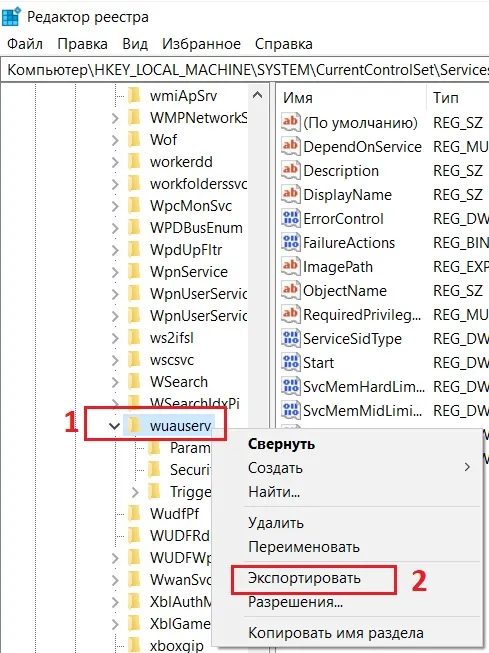The width and height of the screenshot is (489, 653).
Task: Choose Разрешения... in context menu
Action: (x=295, y=602)
